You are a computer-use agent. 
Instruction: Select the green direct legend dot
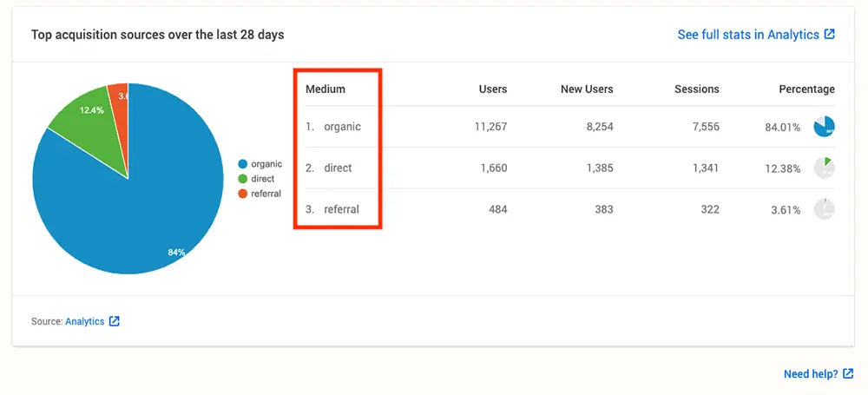click(x=242, y=179)
